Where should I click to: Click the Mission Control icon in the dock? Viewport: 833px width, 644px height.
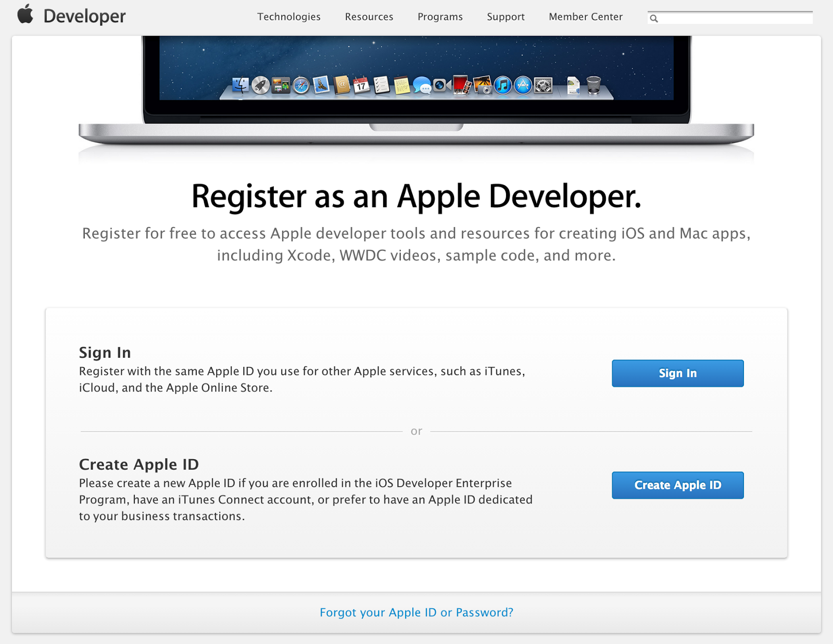coord(281,85)
